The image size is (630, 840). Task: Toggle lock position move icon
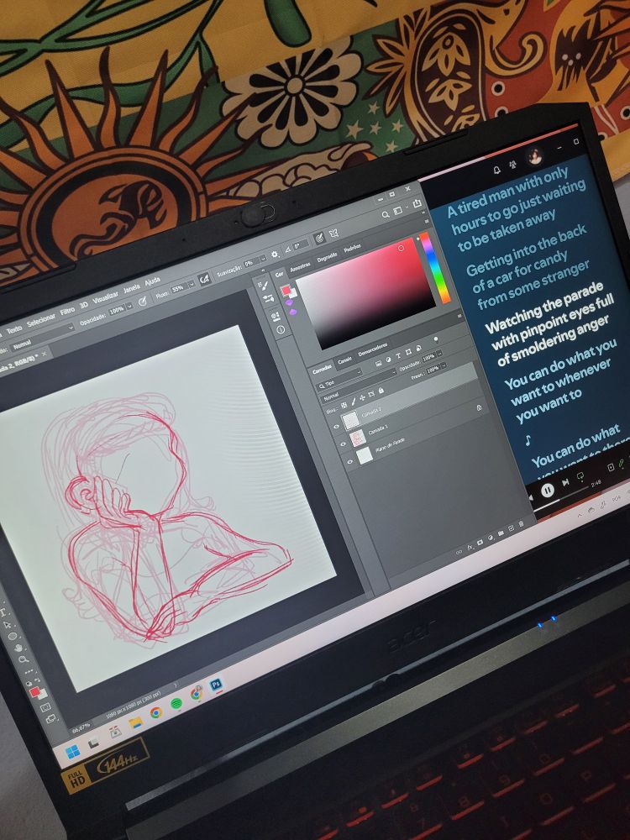pyautogui.click(x=362, y=397)
